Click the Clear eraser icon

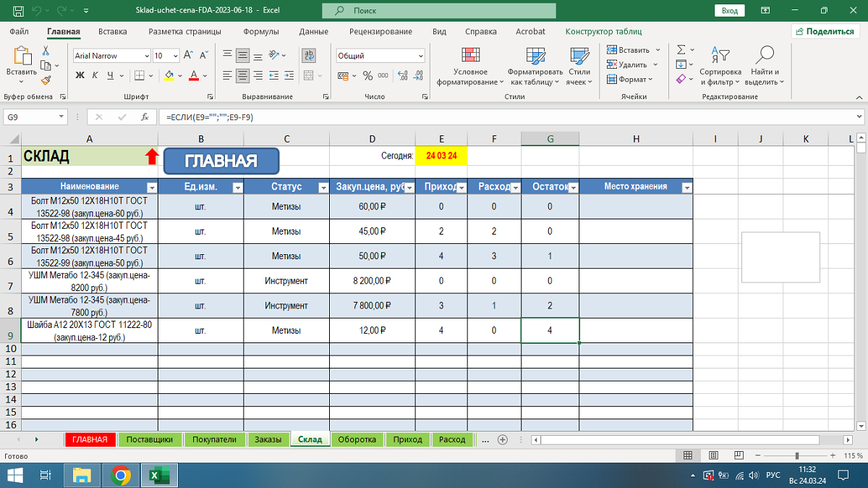681,80
